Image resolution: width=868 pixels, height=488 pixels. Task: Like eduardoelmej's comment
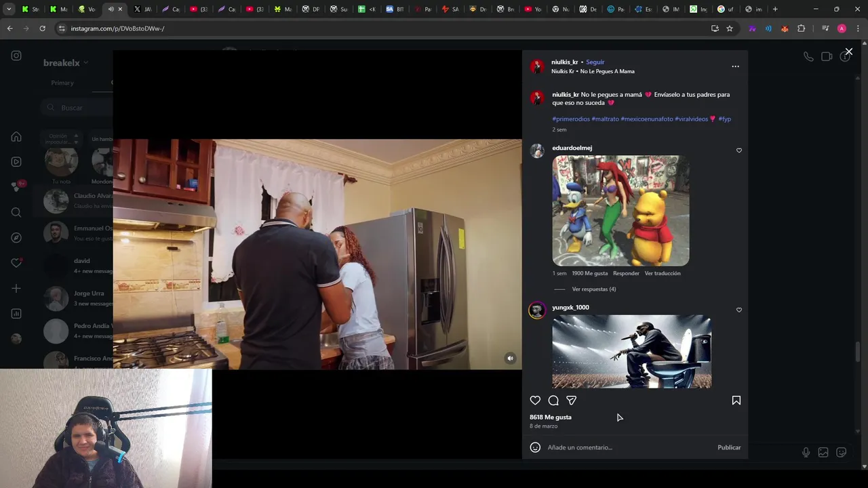point(739,150)
